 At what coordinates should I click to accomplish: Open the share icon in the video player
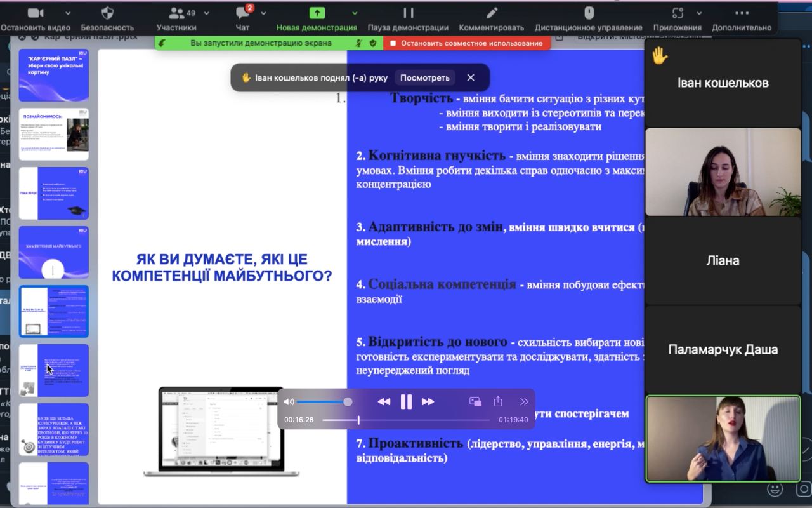point(498,401)
